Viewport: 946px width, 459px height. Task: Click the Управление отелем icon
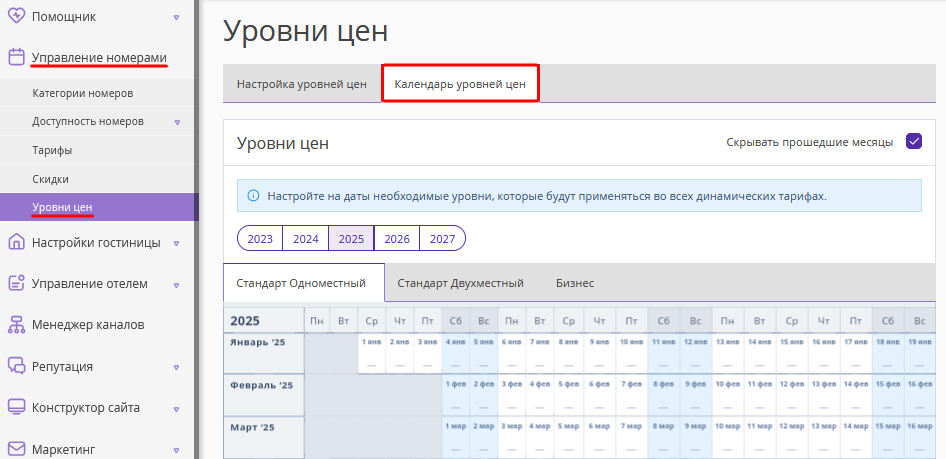[x=16, y=283]
